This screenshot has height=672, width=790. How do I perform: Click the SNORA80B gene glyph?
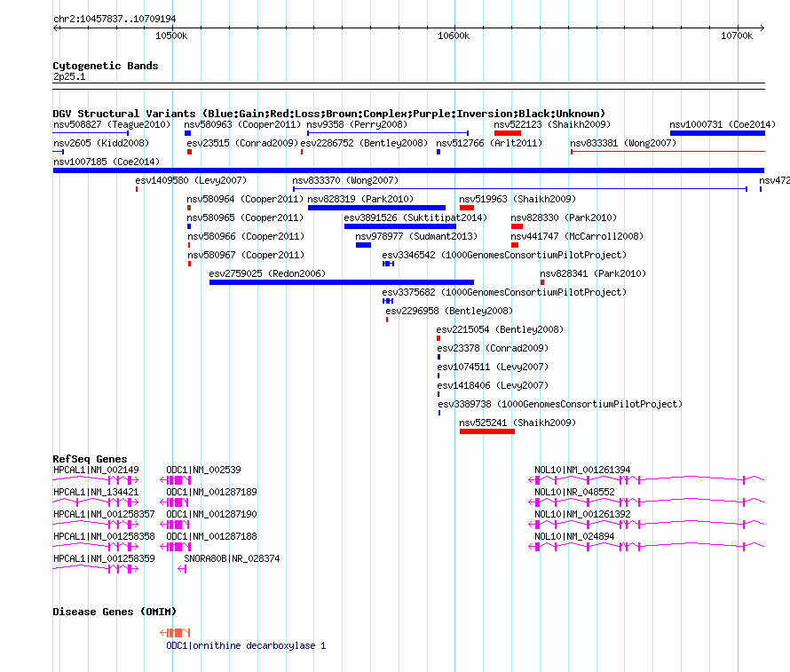click(182, 569)
